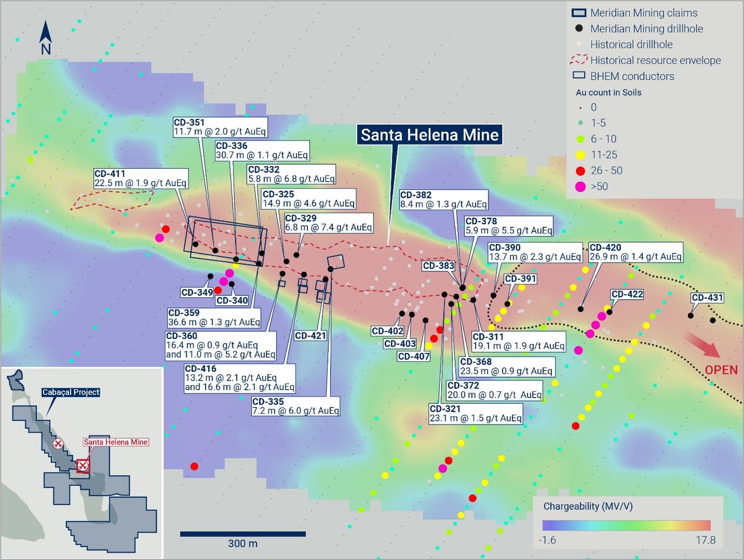Click the Cabaçal mine crossed-tools icon in inset map
Screen dimensions: 744x560
tap(58, 444)
